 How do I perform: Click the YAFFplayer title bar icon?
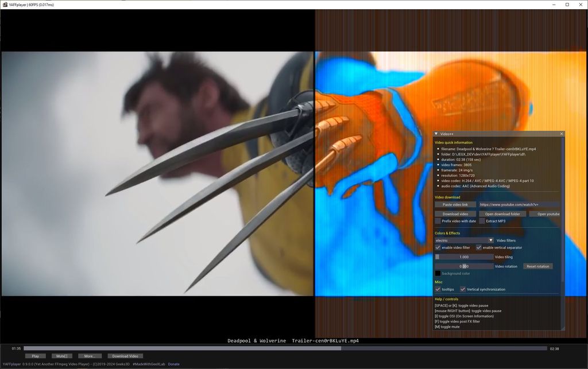(x=5, y=5)
